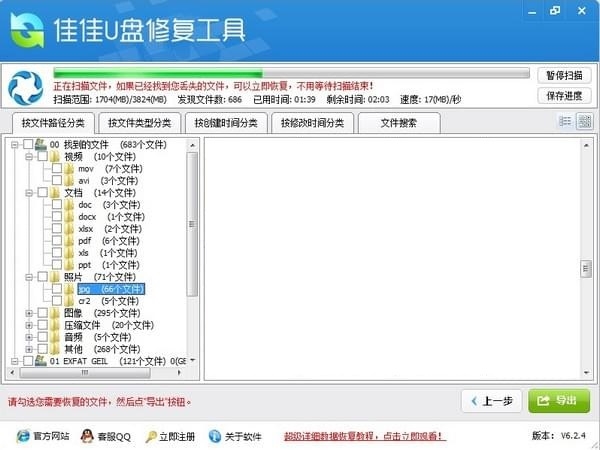Switch to list view icon
Viewport: 600px width, 450px height.
click(565, 122)
